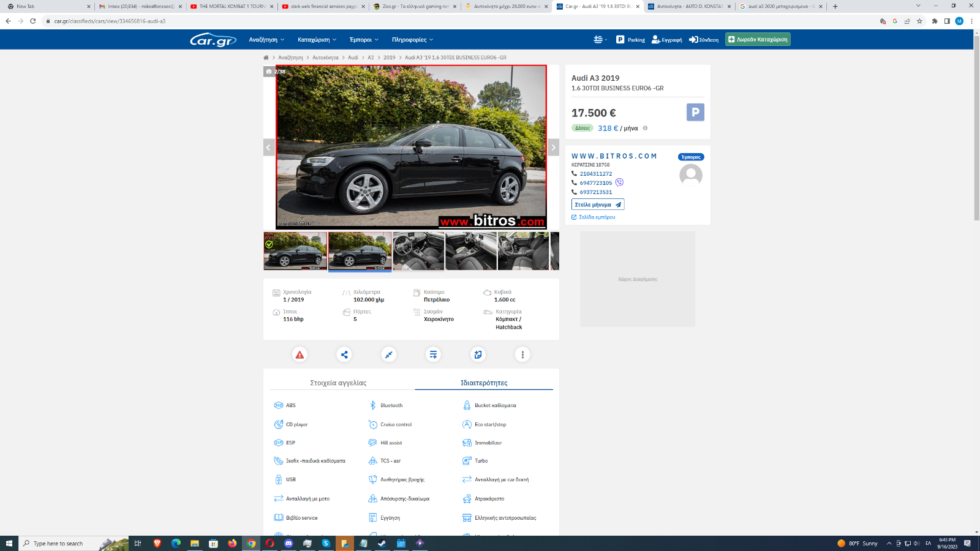Open the Brave browser from taskbar

pyautogui.click(x=157, y=543)
